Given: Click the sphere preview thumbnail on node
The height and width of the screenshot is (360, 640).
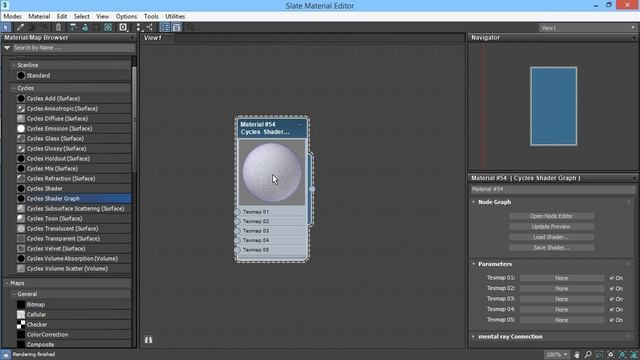Looking at the screenshot, I should [272, 173].
